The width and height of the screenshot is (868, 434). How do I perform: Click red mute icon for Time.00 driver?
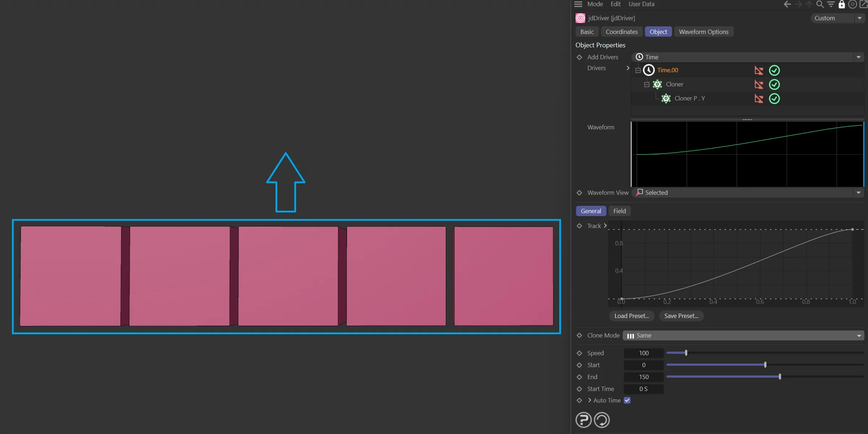point(759,70)
